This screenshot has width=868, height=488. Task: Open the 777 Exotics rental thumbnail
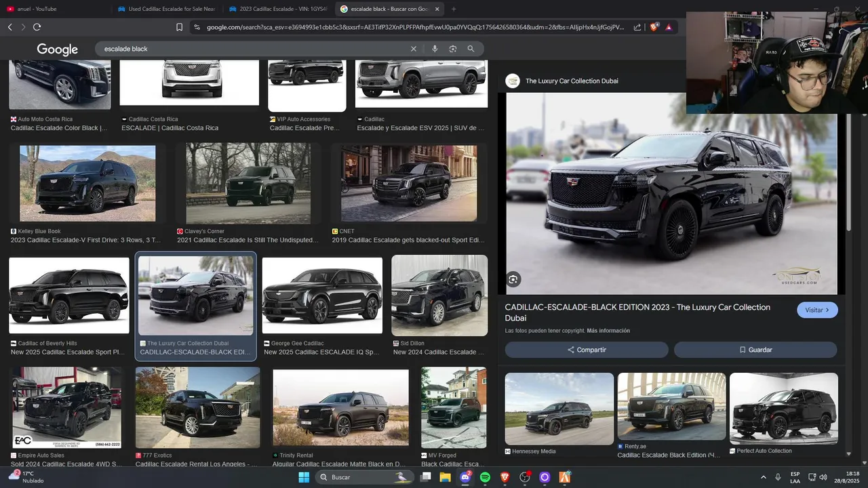point(197,407)
